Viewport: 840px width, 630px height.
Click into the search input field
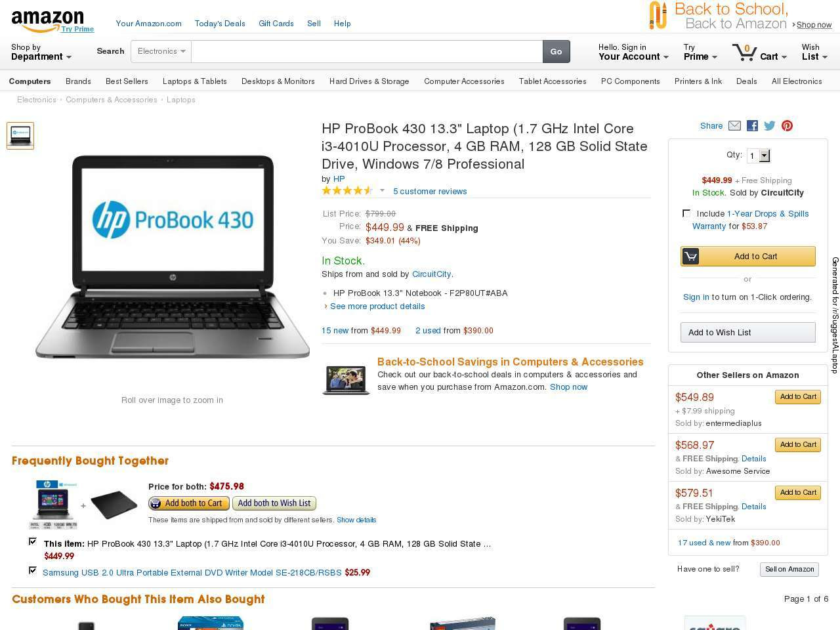coord(367,51)
